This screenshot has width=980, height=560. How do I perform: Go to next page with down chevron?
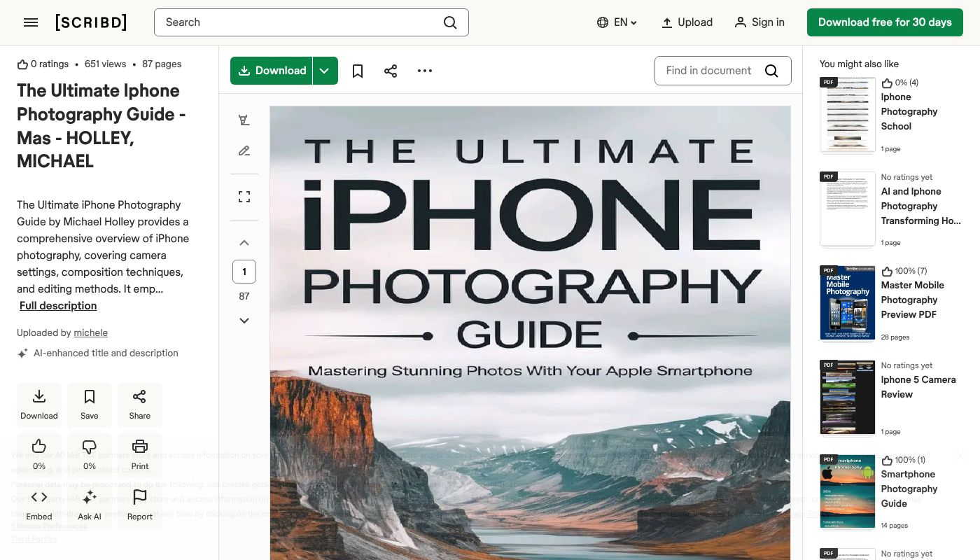pyautogui.click(x=244, y=321)
